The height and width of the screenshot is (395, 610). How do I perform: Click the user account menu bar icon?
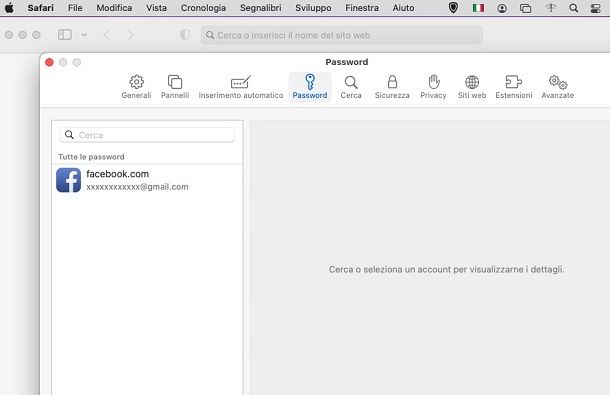point(502,8)
